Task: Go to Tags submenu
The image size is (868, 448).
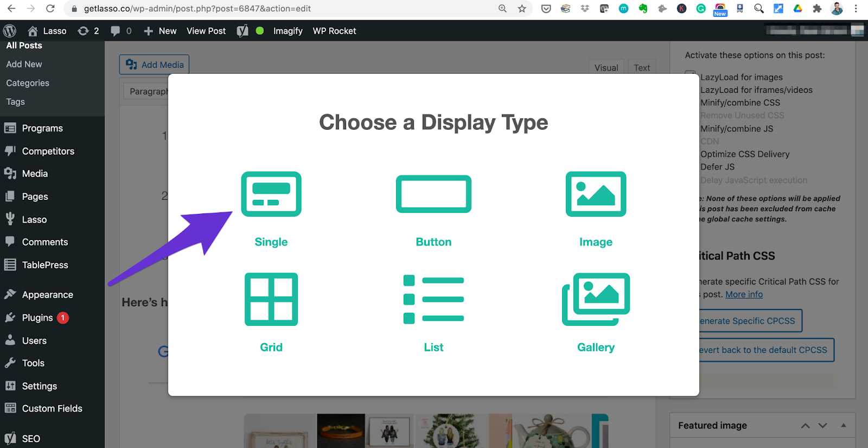Action: coord(16,102)
